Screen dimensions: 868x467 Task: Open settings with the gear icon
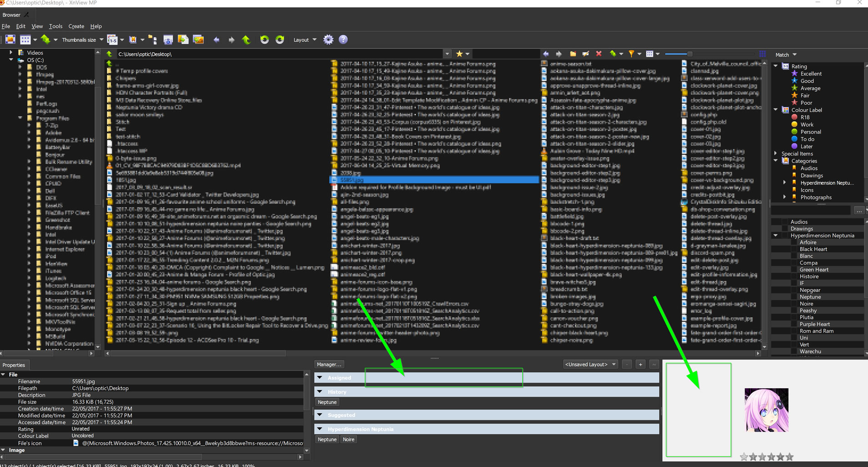(x=328, y=40)
